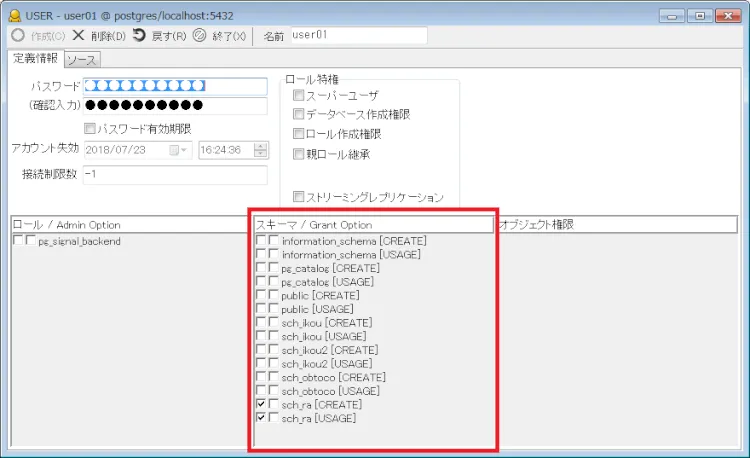The height and width of the screenshot is (458, 750).
Task: Enable Grant Option for sch_ra [CREATE]
Action: 274,404
